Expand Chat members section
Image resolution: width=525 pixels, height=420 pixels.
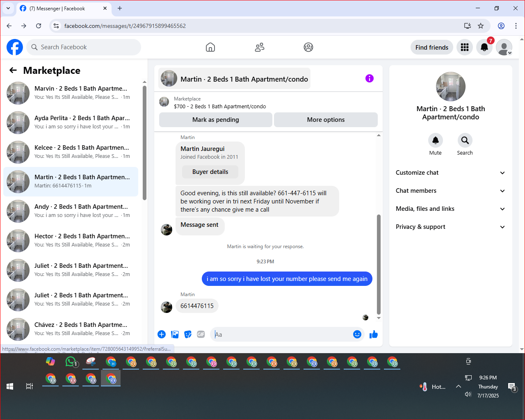[451, 191]
